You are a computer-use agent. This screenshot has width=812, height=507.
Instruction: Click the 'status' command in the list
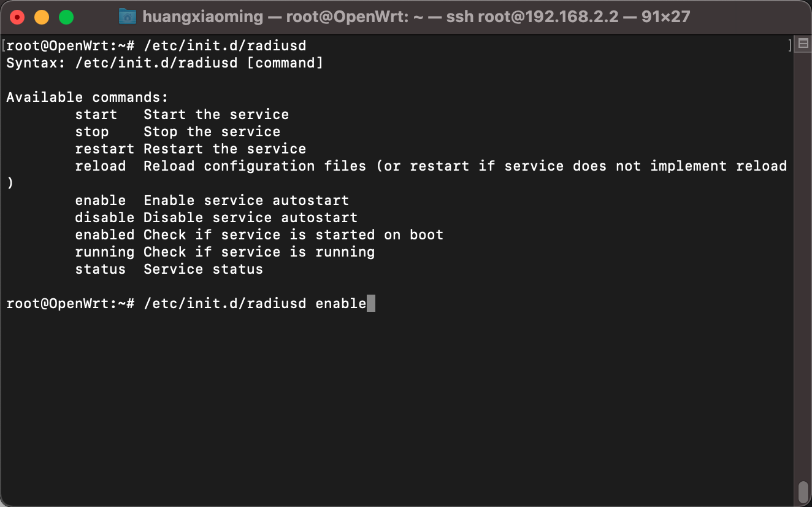click(100, 269)
